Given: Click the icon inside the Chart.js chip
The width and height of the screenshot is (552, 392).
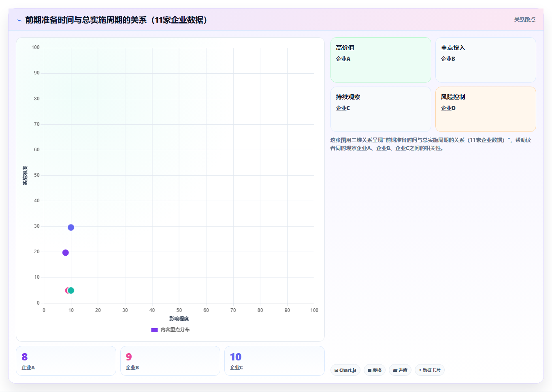Looking at the screenshot, I should pyautogui.click(x=336, y=370).
